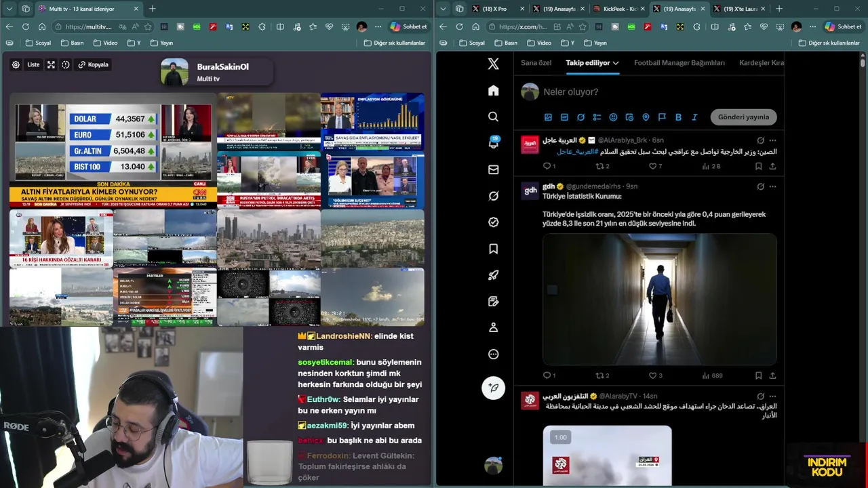
Task: Open X notifications showing 19 badge
Action: point(494,142)
